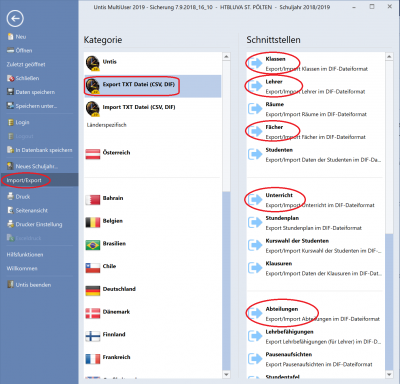Click Kategorie list scroll-up arrow

pyautogui.click(x=226, y=56)
